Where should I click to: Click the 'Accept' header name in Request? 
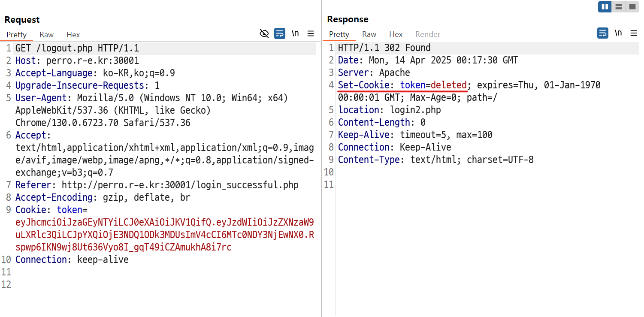[x=31, y=136]
